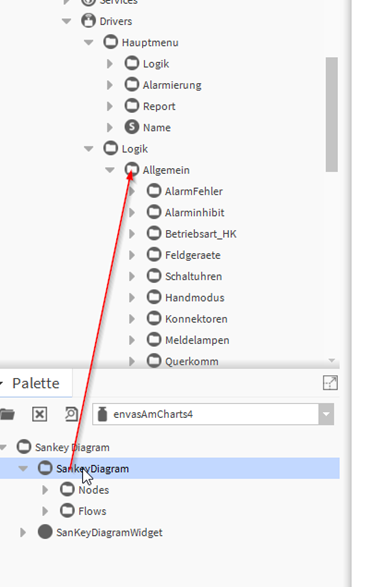Expand the Nodes folder in palette
The height and width of the screenshot is (587, 383).
point(45,490)
